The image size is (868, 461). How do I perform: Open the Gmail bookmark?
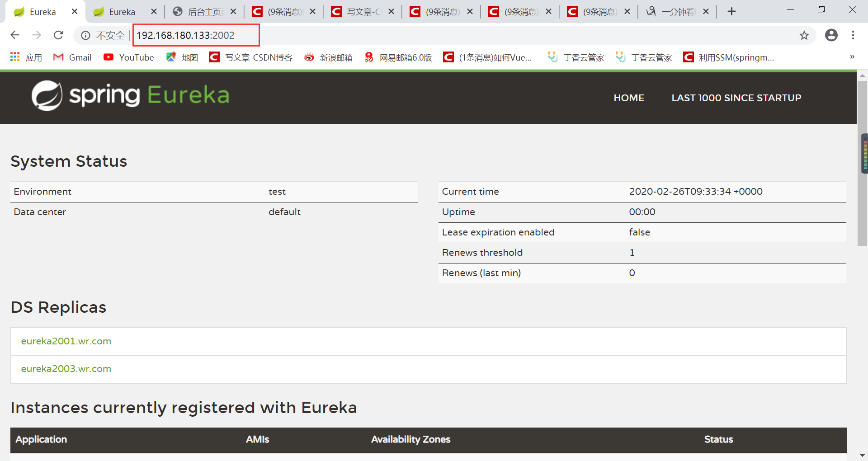[72, 57]
